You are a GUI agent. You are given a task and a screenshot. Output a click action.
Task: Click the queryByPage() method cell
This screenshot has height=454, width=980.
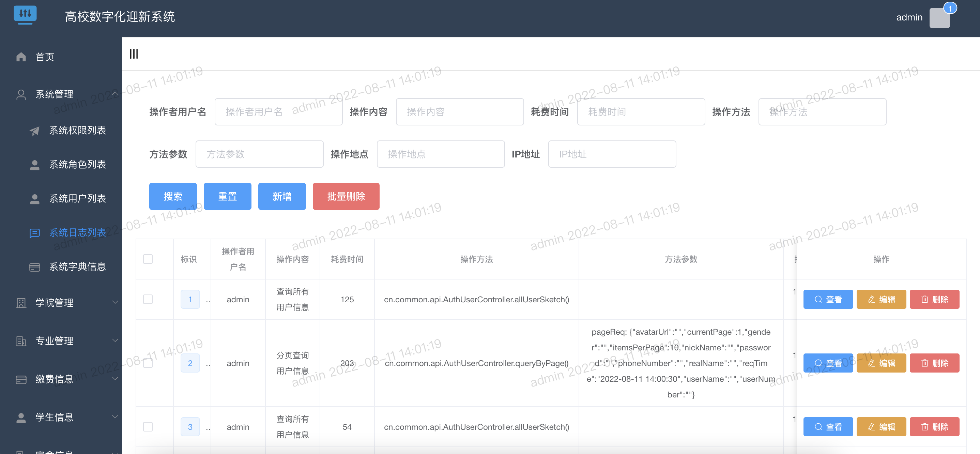tap(477, 363)
